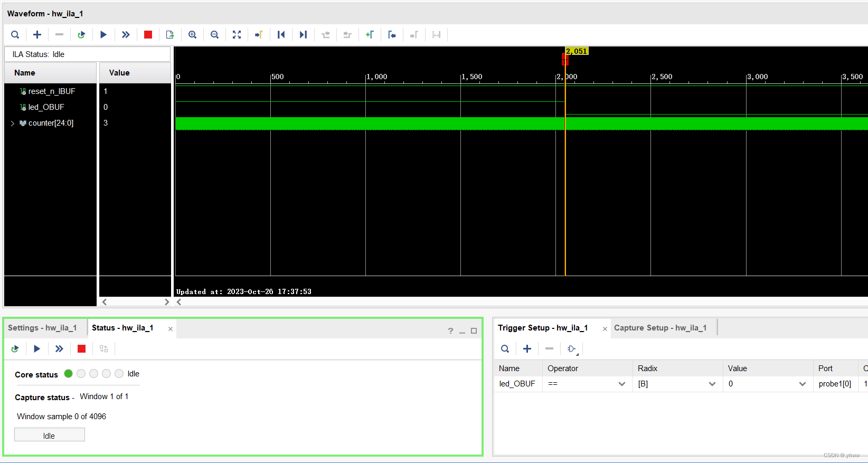Run trigger immediate in Status panel
This screenshot has width=868, height=463.
point(59,348)
